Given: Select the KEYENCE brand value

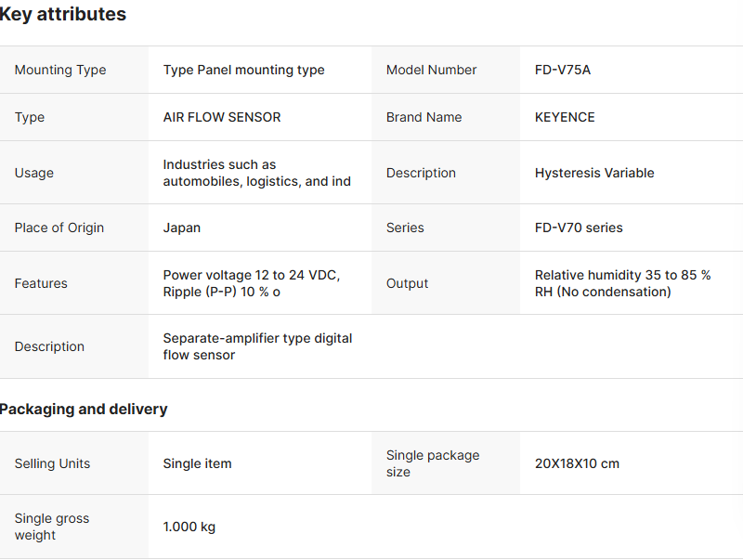Looking at the screenshot, I should 565,117.
